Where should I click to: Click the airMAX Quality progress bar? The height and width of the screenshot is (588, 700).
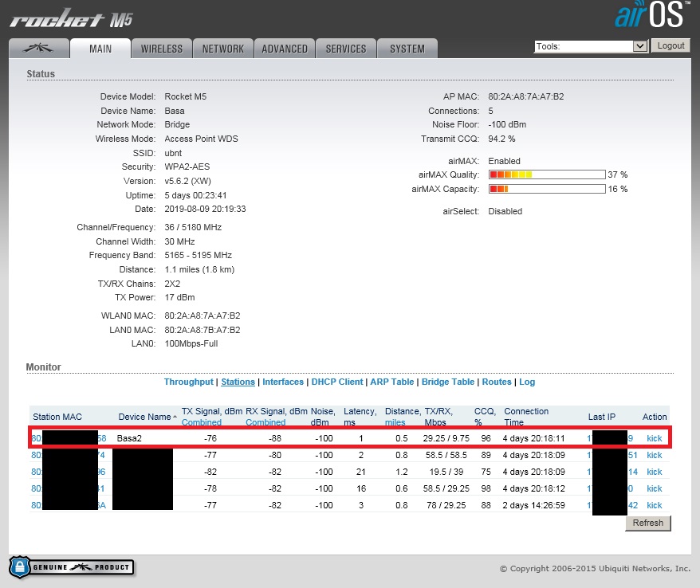547,174
